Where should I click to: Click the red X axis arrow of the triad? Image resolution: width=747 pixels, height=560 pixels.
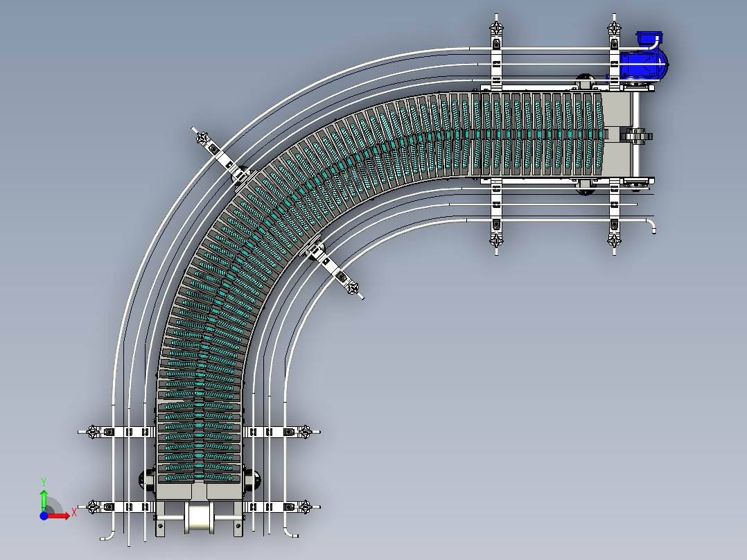(x=58, y=516)
